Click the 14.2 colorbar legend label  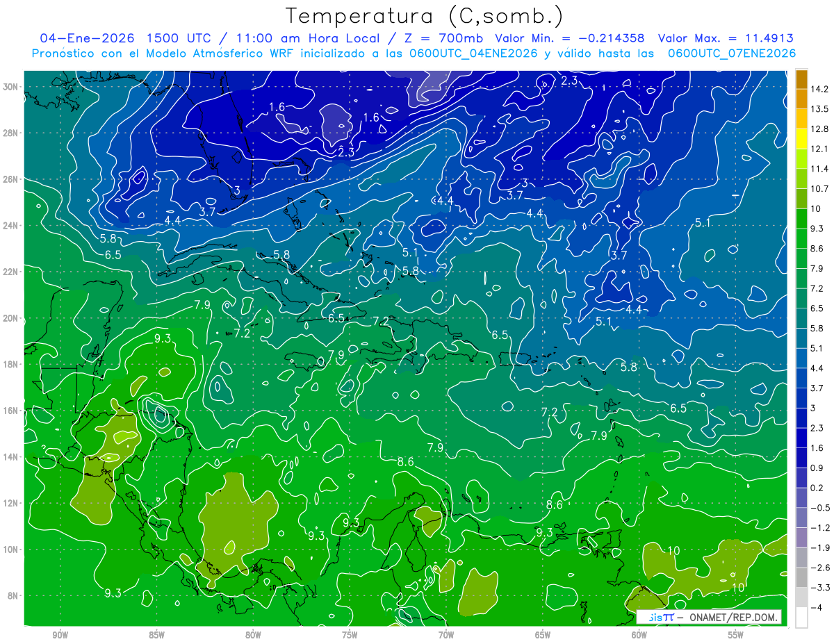click(x=819, y=89)
